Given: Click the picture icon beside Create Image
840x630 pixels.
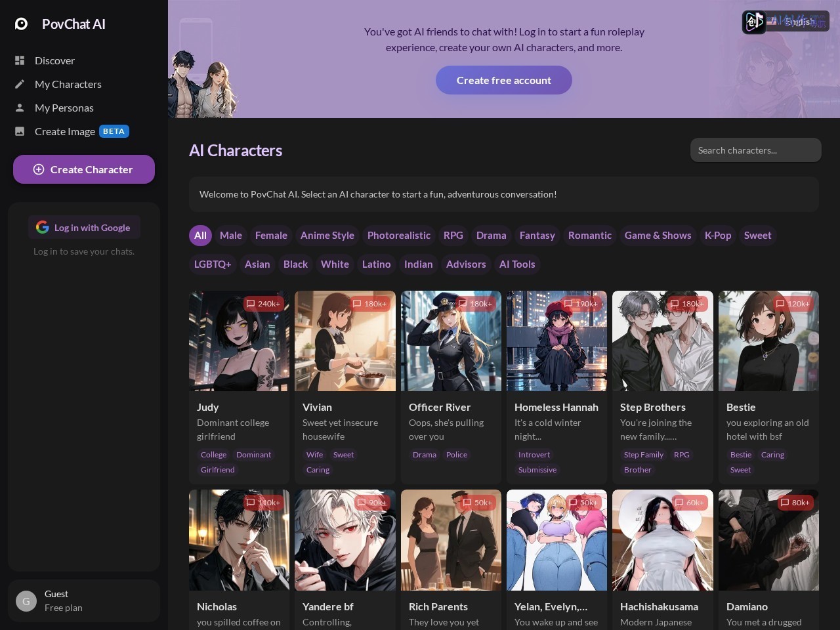Looking at the screenshot, I should tap(20, 131).
